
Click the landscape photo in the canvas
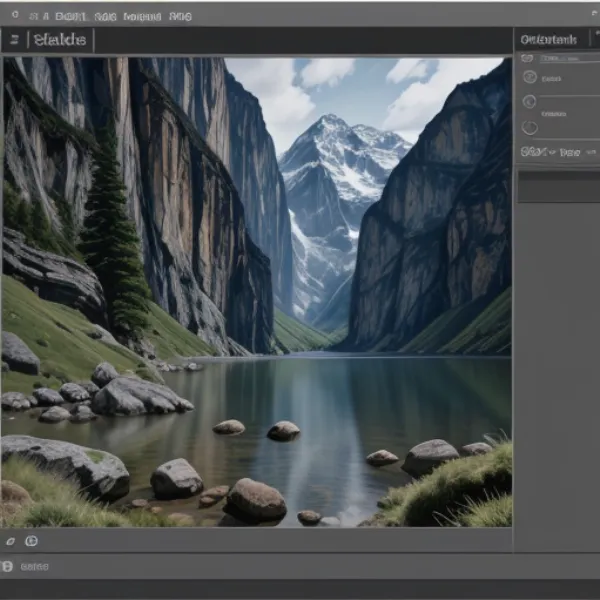tap(257, 292)
